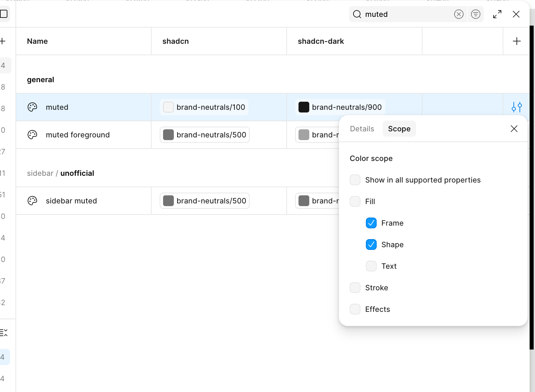
Task: Click the palette icon beside sidebar muted
Action: click(x=32, y=201)
